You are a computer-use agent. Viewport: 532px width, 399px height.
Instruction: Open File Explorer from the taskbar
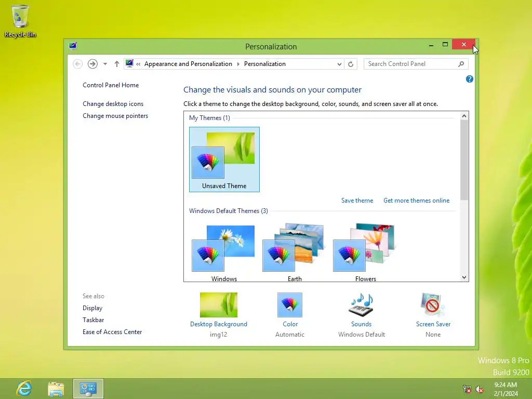click(x=56, y=389)
